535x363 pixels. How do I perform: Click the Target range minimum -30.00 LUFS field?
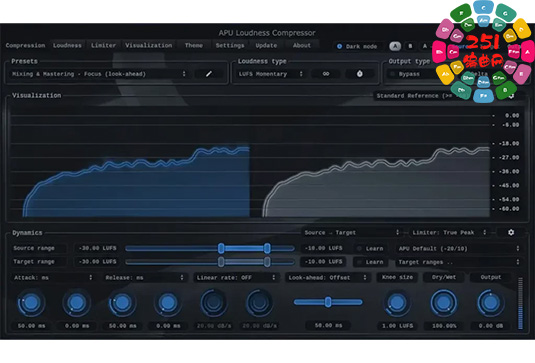coord(97,262)
